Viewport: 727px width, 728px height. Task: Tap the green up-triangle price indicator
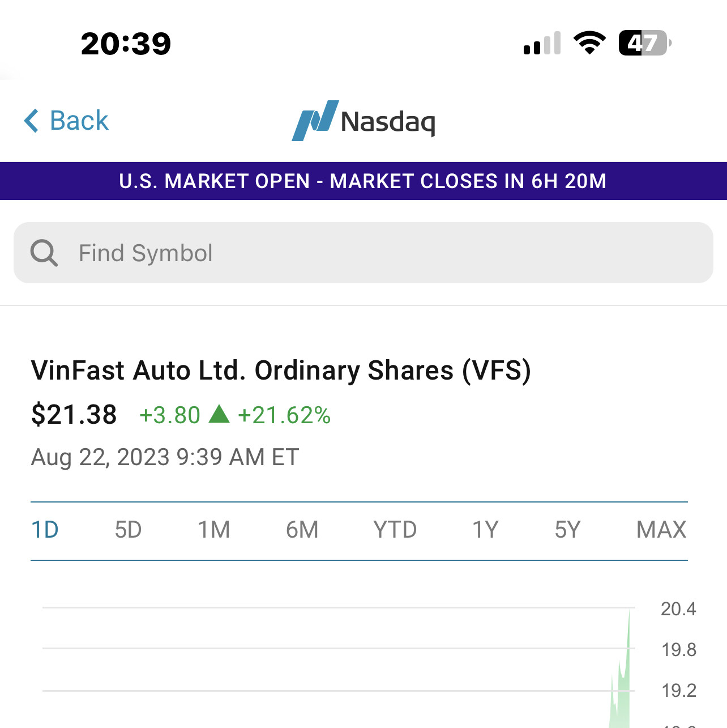[219, 415]
